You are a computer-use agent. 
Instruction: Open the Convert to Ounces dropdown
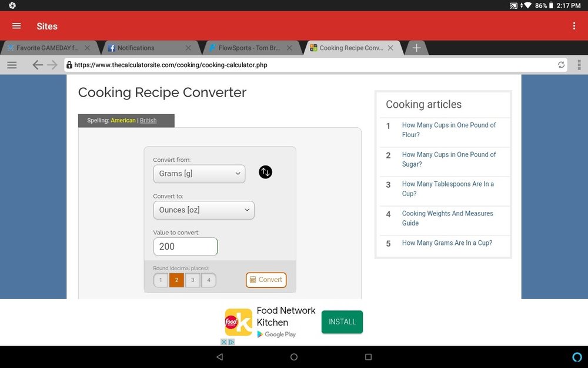203,210
